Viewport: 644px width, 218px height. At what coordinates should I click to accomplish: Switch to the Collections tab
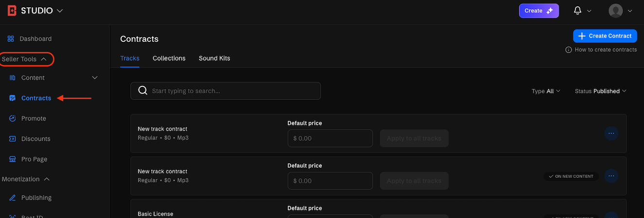[x=169, y=58]
